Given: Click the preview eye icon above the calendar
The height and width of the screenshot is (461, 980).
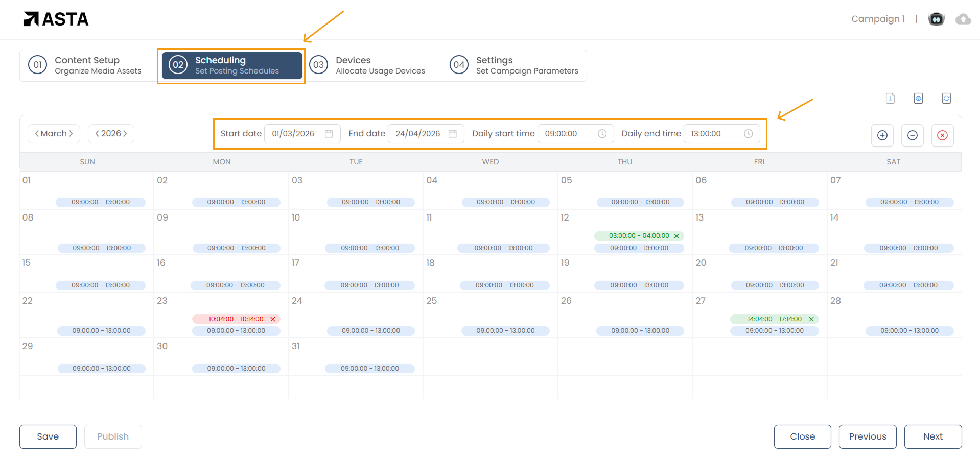Looking at the screenshot, I should (918, 98).
